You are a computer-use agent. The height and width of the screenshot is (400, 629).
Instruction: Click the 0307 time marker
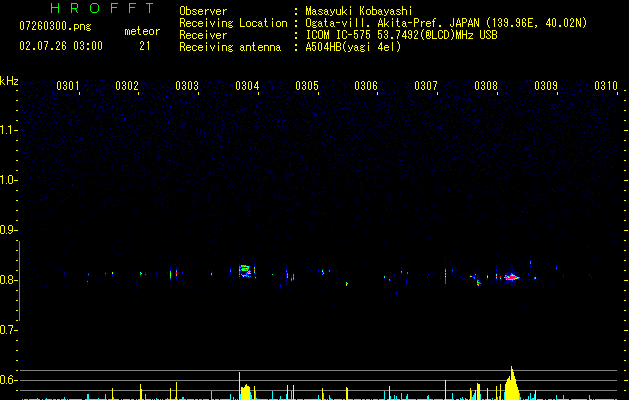(426, 86)
